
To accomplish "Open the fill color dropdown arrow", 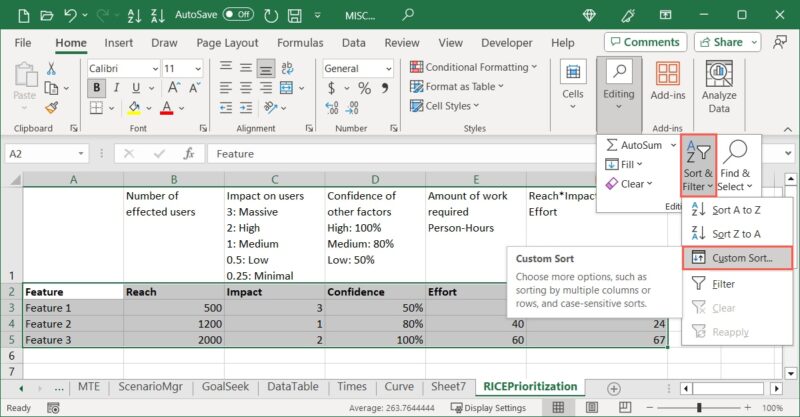I will (x=149, y=108).
